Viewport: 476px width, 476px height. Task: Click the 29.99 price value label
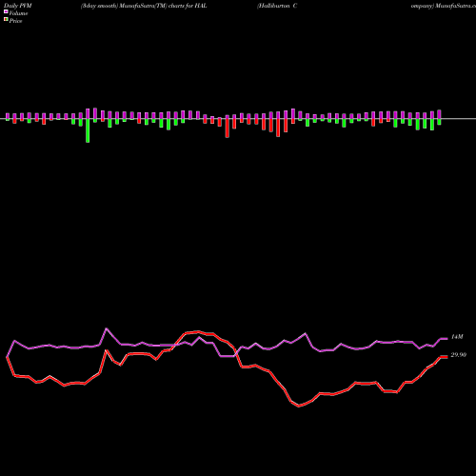(459, 355)
